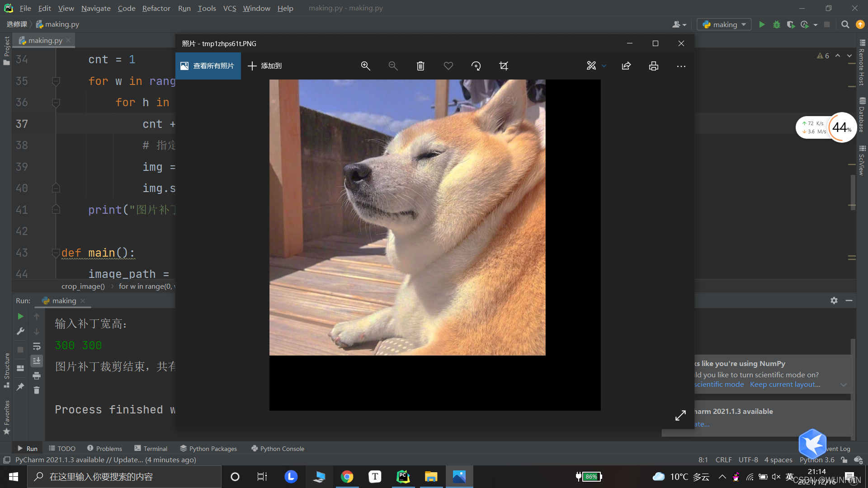This screenshot has width=868, height=488.
Task: Rotate the photo
Action: coord(476,66)
